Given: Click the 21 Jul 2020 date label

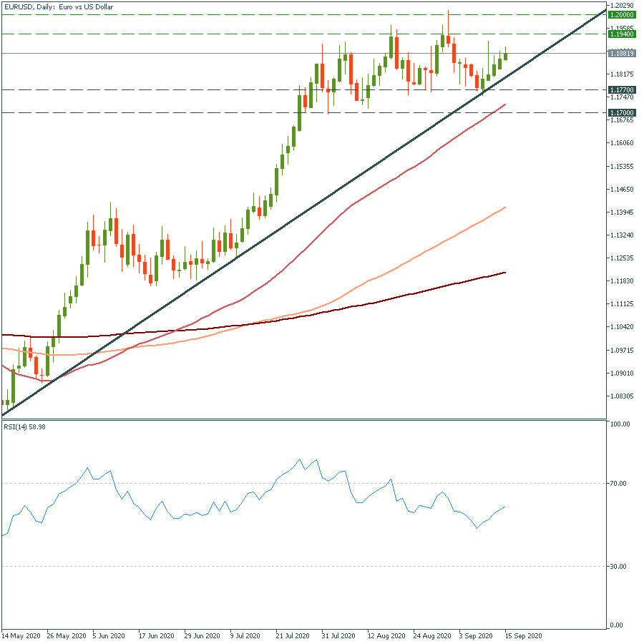Looking at the screenshot, I should [x=292, y=635].
